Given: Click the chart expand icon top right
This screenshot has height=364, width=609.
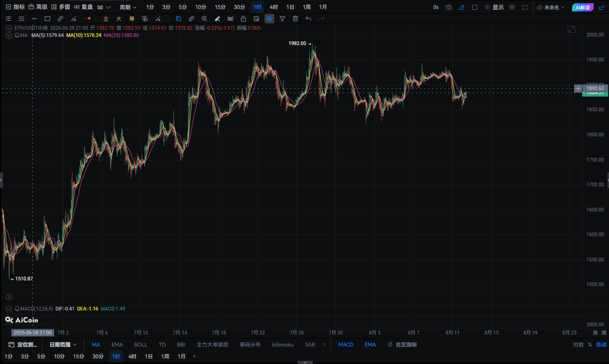Looking at the screenshot, I should point(571,29).
